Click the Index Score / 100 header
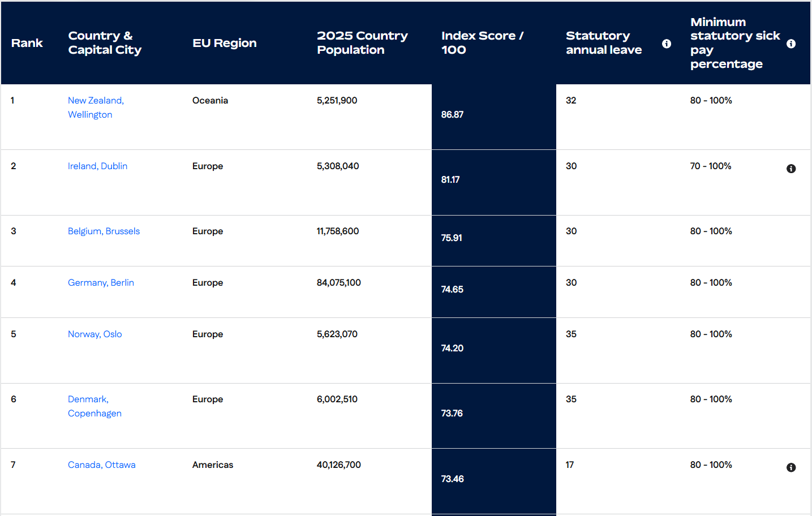This screenshot has height=516, width=812. click(x=482, y=43)
